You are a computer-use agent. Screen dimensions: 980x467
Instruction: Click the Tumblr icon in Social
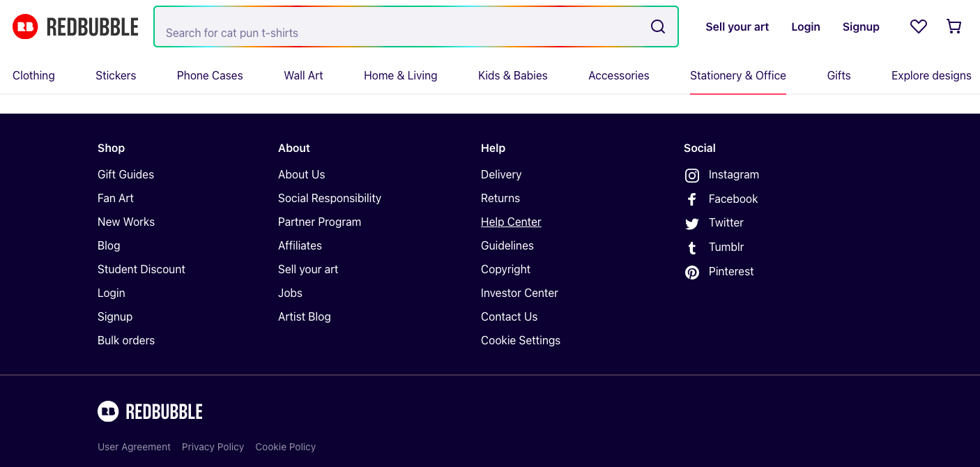pyautogui.click(x=692, y=248)
